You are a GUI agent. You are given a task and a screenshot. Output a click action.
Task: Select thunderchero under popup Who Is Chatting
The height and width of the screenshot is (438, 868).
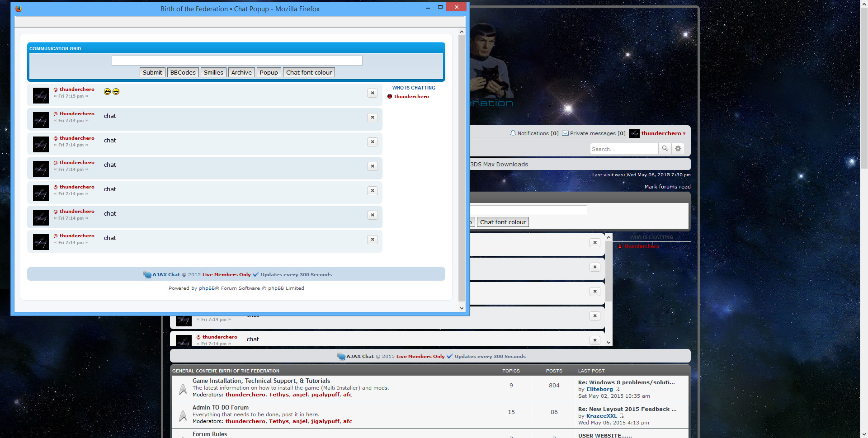tap(411, 96)
